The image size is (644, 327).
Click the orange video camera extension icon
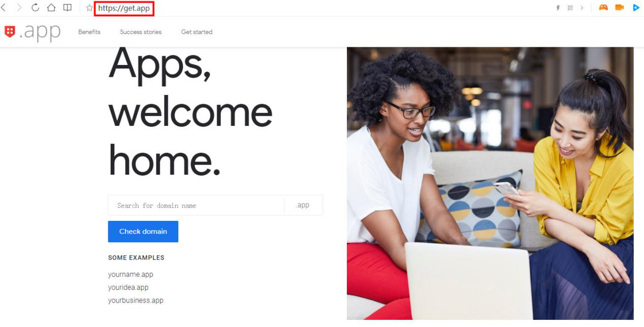(x=619, y=8)
